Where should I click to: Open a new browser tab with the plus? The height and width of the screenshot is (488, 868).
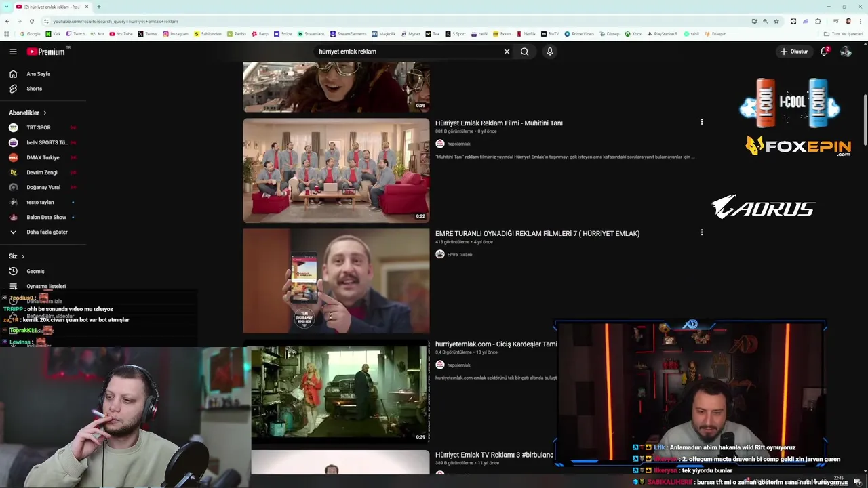99,7
